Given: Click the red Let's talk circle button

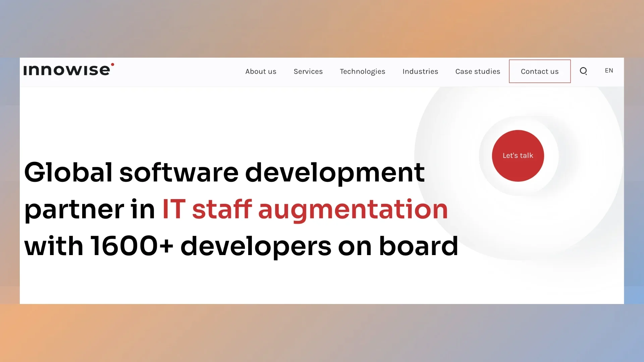Looking at the screenshot, I should point(518,156).
